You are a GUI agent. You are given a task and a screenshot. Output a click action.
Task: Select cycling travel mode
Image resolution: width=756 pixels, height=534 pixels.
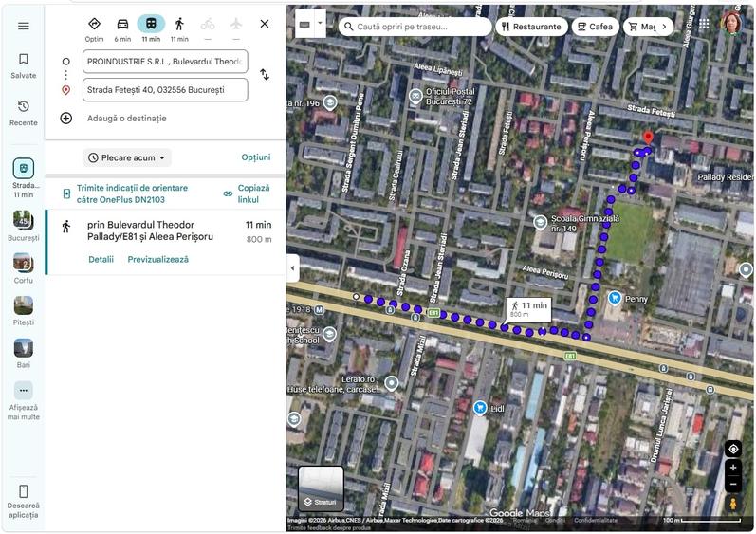[208, 28]
